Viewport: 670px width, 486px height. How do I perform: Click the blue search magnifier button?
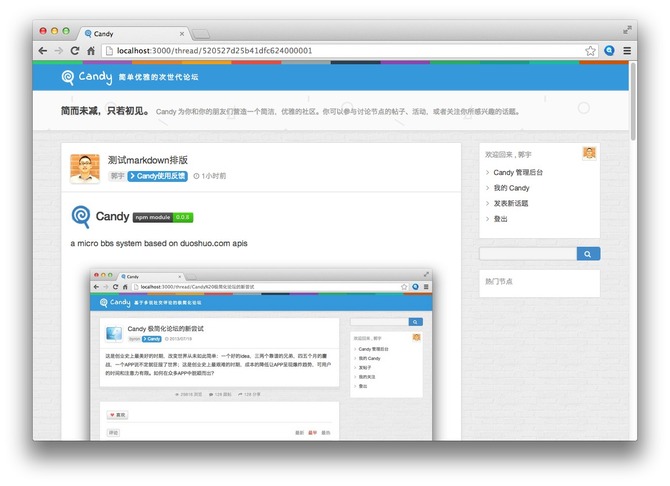tap(588, 253)
